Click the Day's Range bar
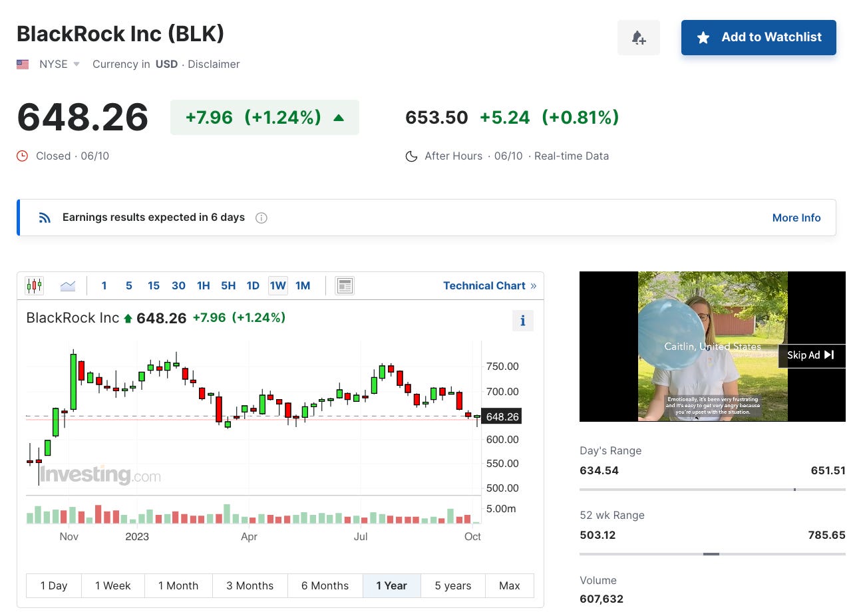The height and width of the screenshot is (616, 857). click(713, 490)
